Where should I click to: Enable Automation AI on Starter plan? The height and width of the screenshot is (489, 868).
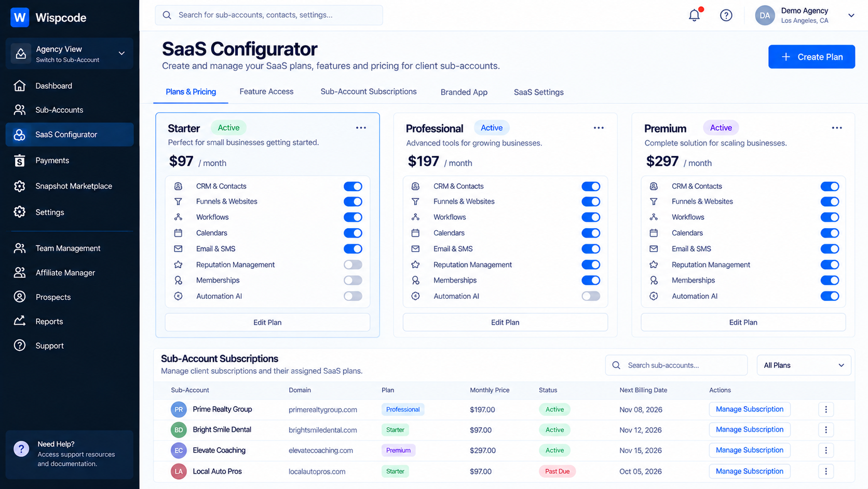click(x=353, y=296)
